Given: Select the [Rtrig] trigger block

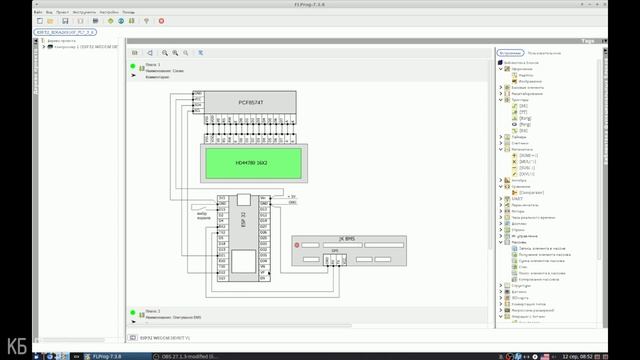Looking at the screenshot, I should click(x=525, y=118).
